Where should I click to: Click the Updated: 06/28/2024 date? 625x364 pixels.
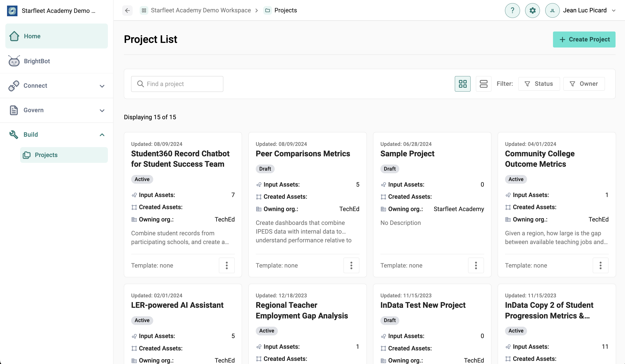point(406,144)
